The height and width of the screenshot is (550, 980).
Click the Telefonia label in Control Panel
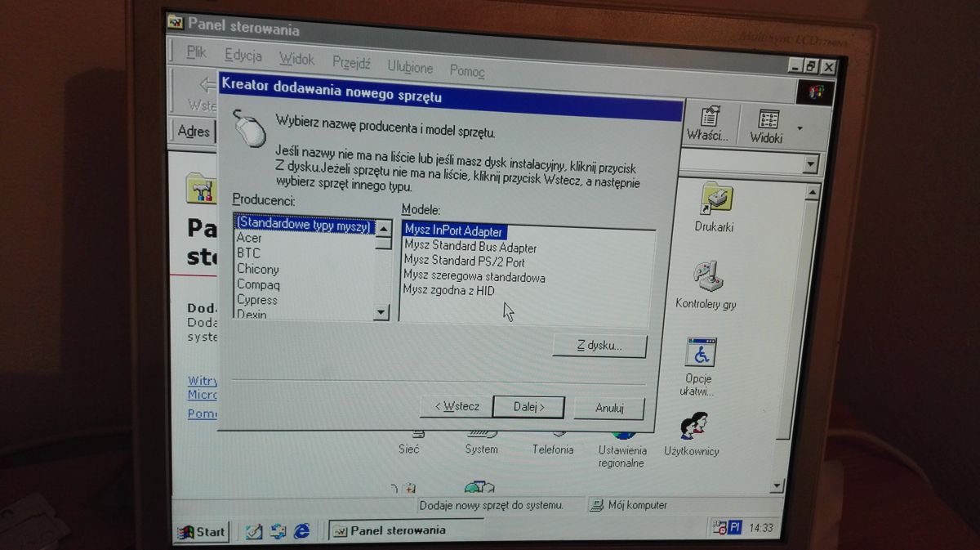(x=553, y=449)
